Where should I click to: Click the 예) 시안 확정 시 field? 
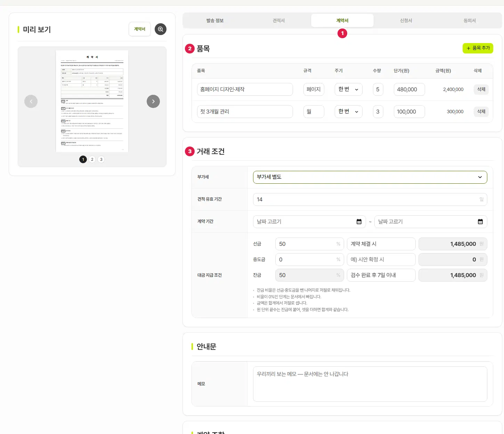381,259
